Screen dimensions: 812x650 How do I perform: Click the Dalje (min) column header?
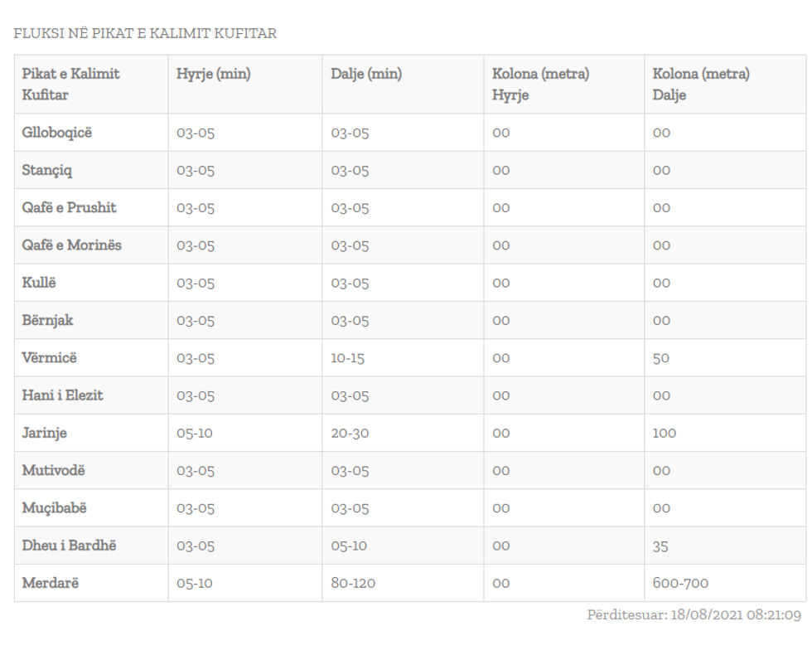click(x=366, y=75)
